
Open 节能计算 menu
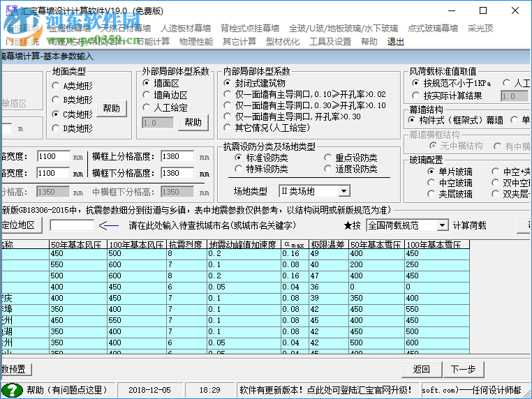(153, 41)
